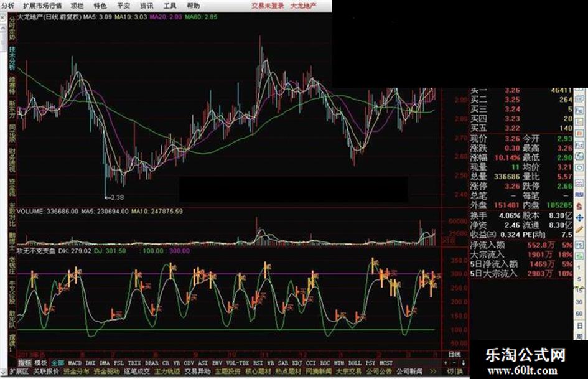Open the 关联报价 tab
Screen dimensions: 588x379
pos(46,372)
